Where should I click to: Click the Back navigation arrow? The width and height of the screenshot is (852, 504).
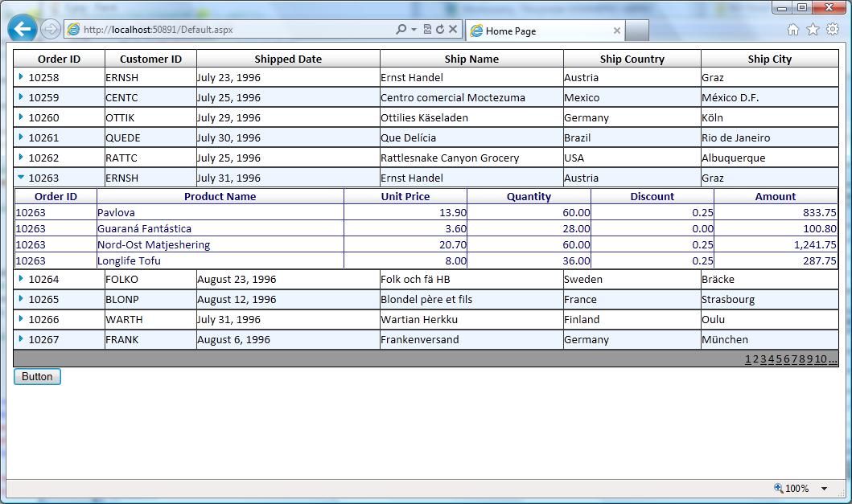tap(22, 29)
